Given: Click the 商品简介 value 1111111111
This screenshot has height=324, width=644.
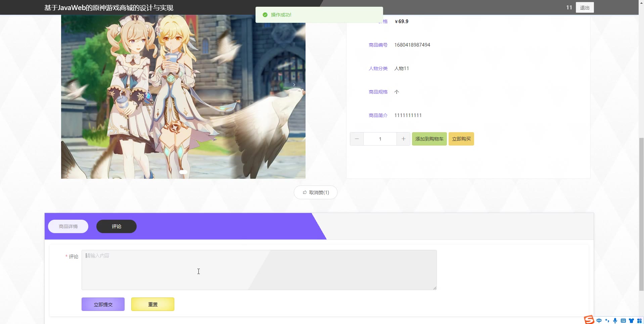Looking at the screenshot, I should coord(408,115).
